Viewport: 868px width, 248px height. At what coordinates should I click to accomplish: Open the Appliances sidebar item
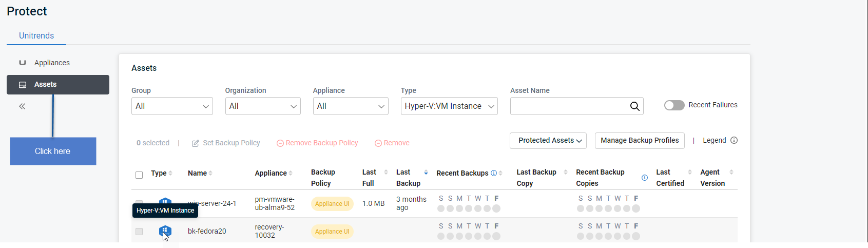(x=52, y=63)
